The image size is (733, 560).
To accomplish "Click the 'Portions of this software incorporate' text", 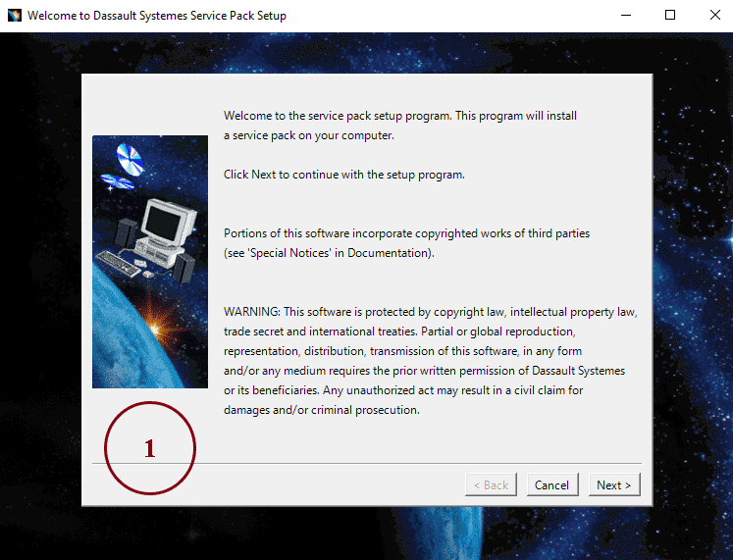I will [x=406, y=233].
